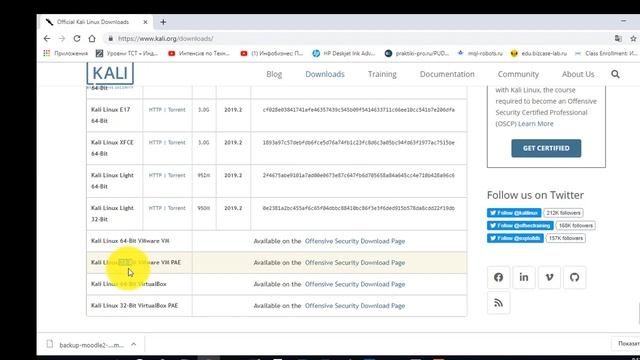Open the Kali Vimeo icon
The width and height of the screenshot is (640, 360).
point(549,277)
